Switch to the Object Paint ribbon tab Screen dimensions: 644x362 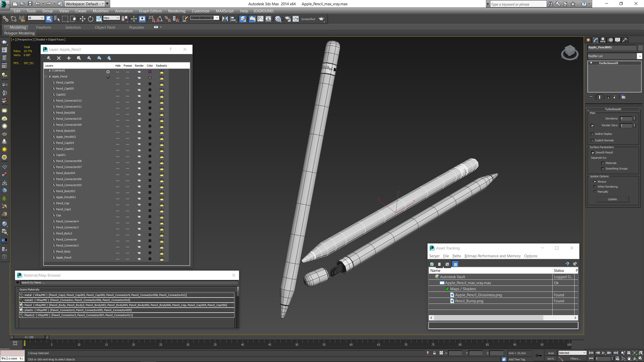point(105,27)
